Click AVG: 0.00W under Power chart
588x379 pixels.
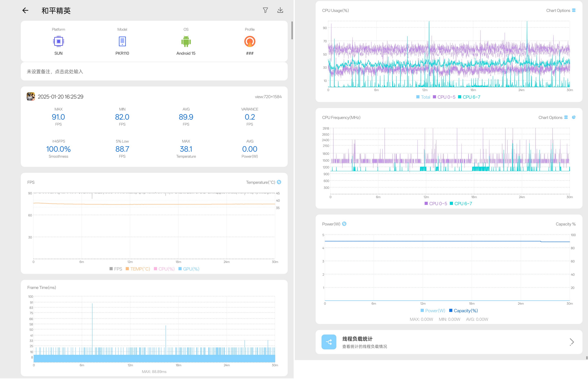(x=477, y=319)
